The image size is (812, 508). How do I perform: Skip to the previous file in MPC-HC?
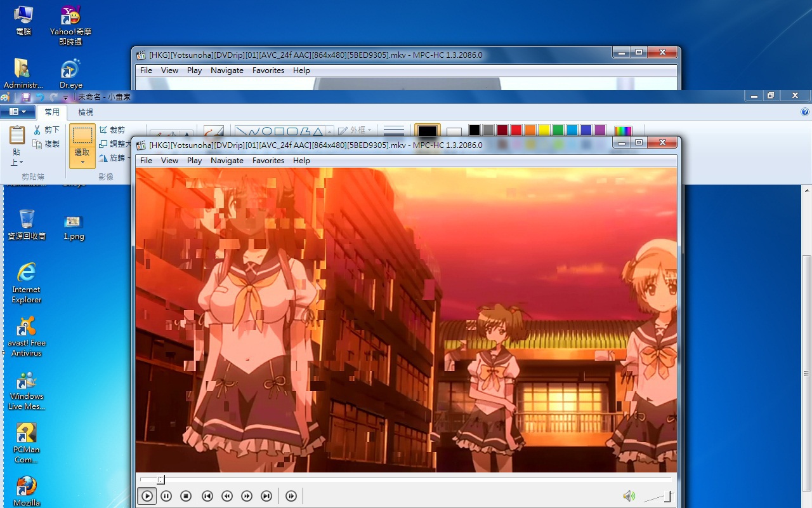[207, 496]
